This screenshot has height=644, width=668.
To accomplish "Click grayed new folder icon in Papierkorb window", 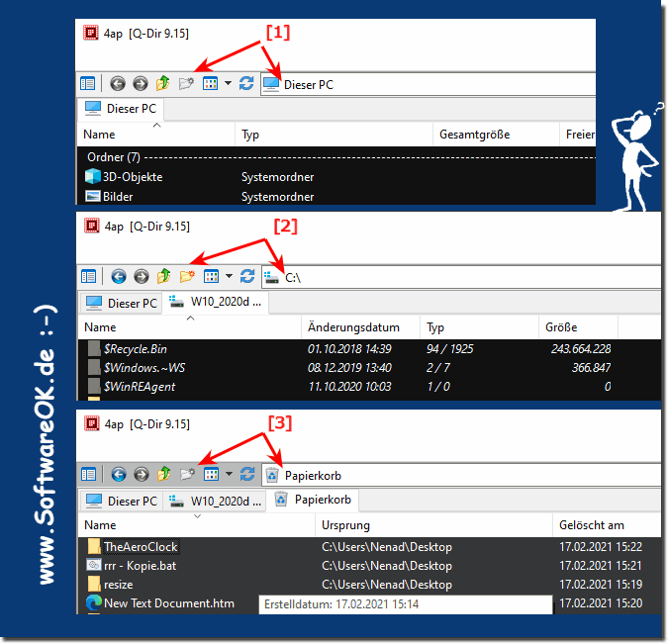I will pyautogui.click(x=187, y=475).
